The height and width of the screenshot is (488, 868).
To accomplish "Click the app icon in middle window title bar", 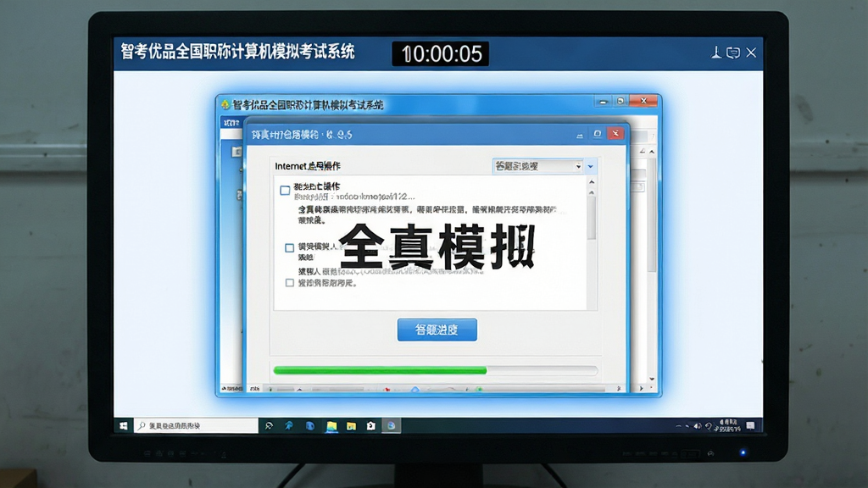I will [225, 104].
